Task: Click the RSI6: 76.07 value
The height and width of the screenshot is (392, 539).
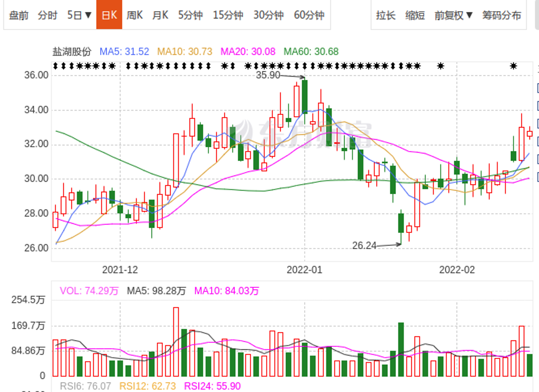Action: point(85,386)
